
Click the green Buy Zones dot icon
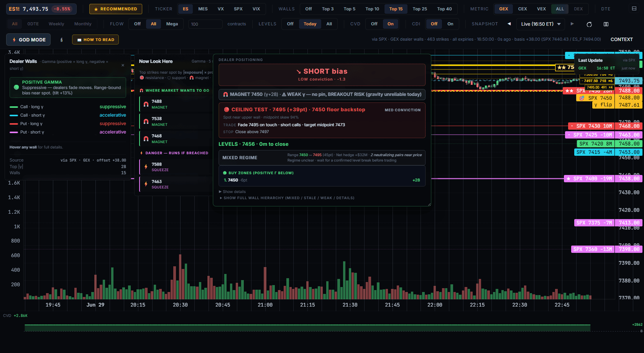(225, 173)
